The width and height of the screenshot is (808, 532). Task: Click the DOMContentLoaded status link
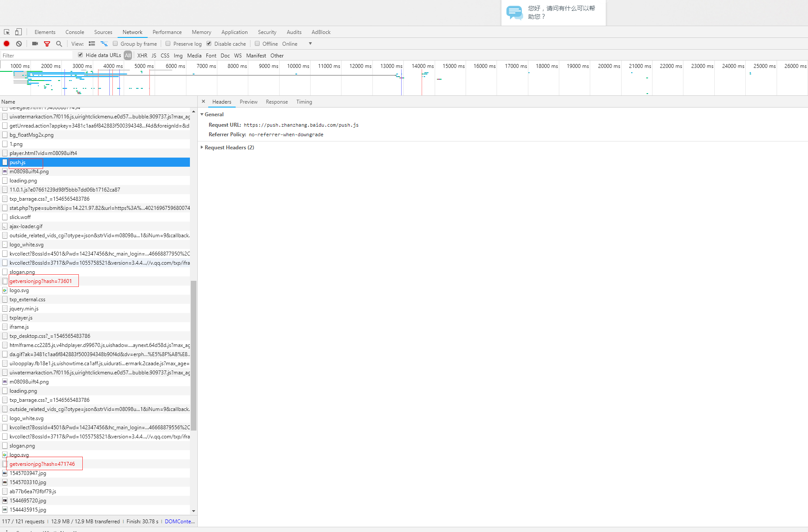coord(180,522)
